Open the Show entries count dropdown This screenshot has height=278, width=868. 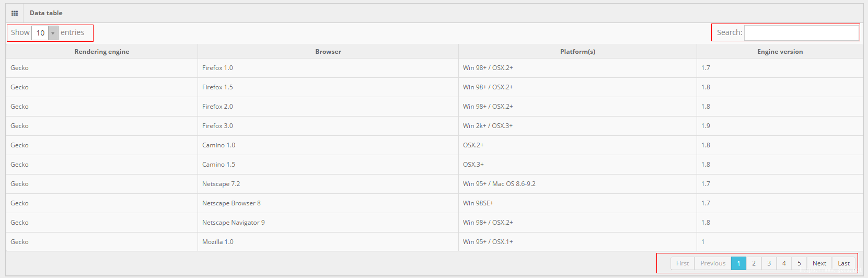(45, 33)
